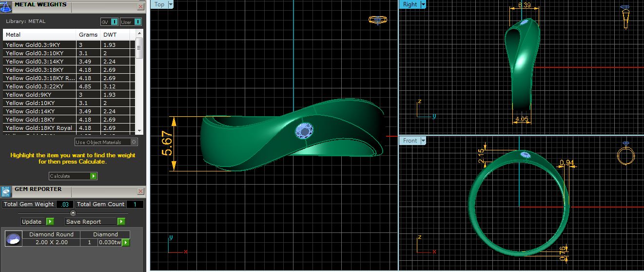Image resolution: width=644 pixels, height=272 pixels.
Task: Click the ring preview icon in Front viewport
Action: (625, 155)
